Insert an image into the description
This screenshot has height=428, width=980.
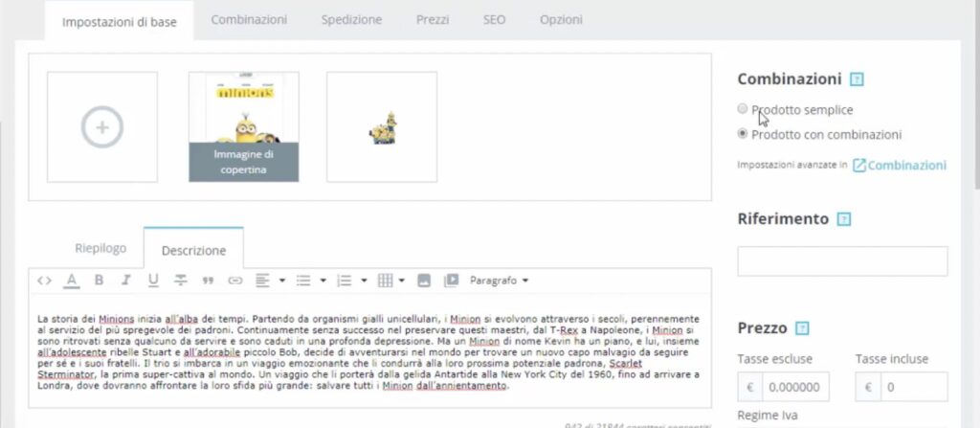424,281
